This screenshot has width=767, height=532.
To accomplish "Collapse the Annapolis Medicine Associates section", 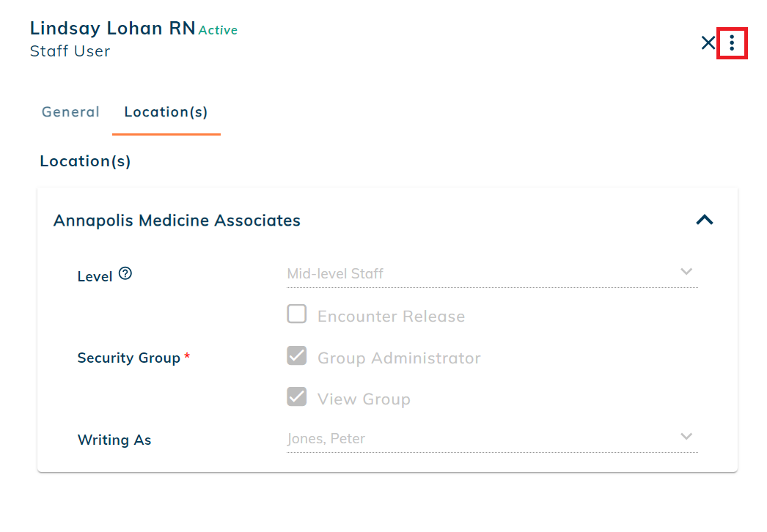I will click(705, 220).
